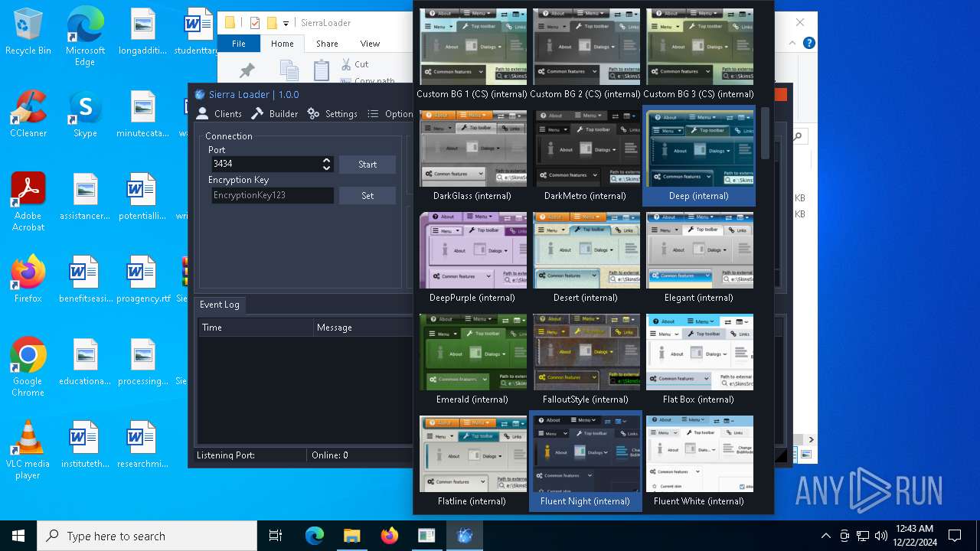Open the Explorer quick access toolbar dropdown
The image size is (980, 551).
[x=286, y=23]
